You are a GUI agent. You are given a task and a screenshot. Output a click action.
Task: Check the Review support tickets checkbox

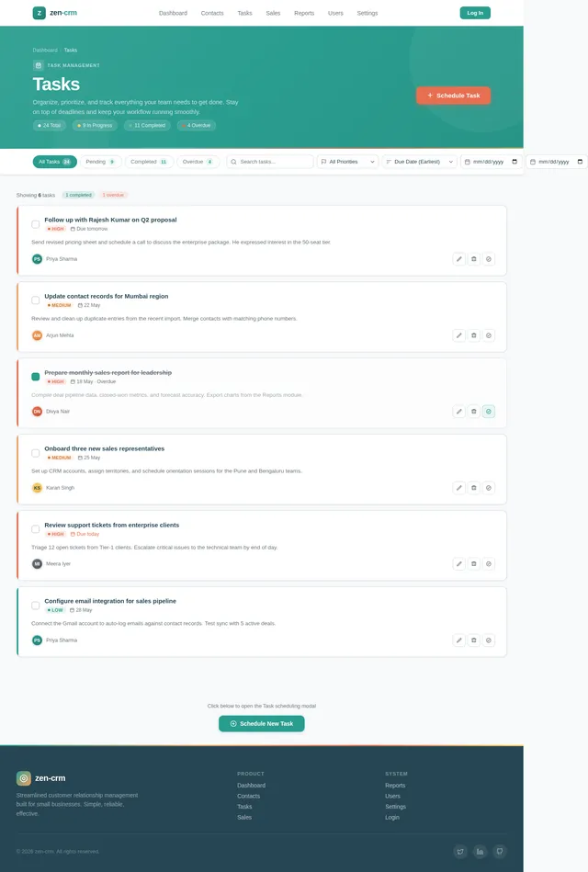tap(36, 529)
